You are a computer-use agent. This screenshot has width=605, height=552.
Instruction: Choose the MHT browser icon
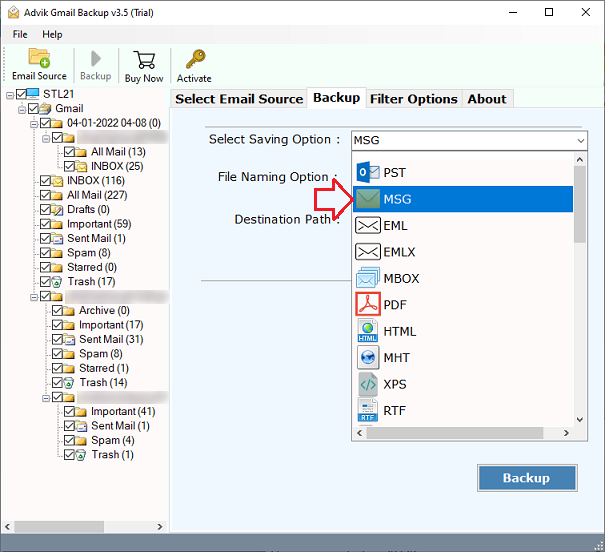pos(368,357)
